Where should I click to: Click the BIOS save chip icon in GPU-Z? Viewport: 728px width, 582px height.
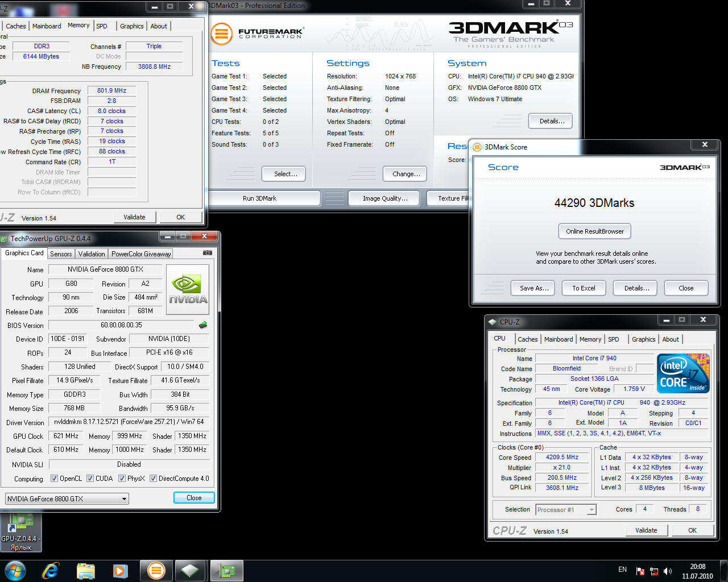203,325
